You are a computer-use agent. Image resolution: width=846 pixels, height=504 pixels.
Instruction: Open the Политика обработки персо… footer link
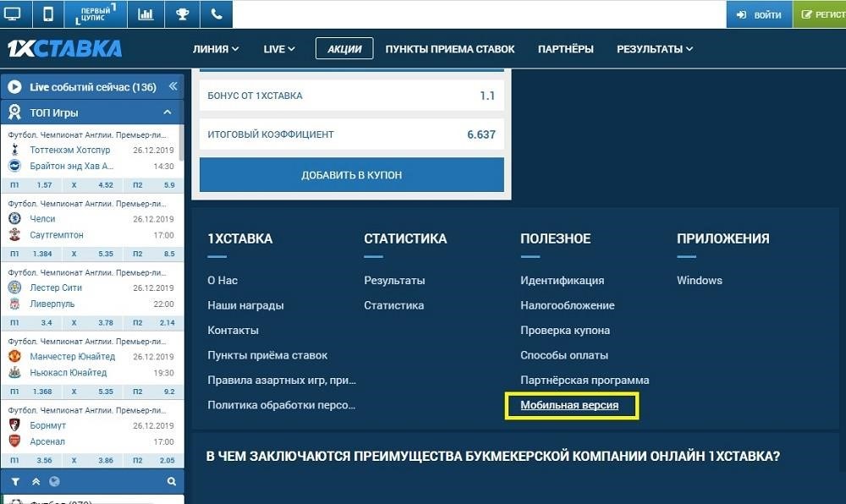click(x=281, y=405)
